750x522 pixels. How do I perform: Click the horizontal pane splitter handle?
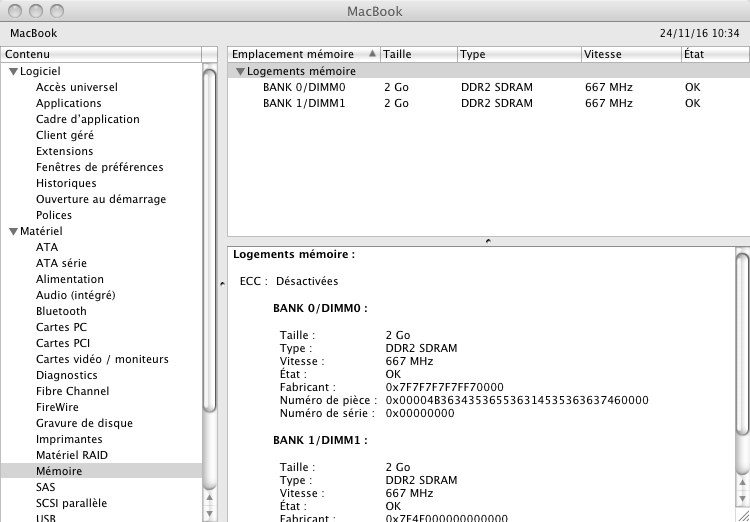pyautogui.click(x=488, y=241)
